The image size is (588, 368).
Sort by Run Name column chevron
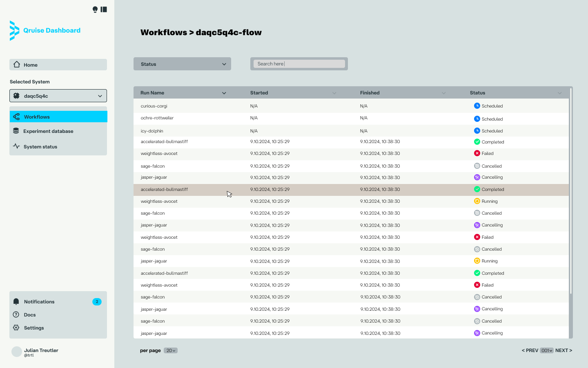[x=224, y=93]
